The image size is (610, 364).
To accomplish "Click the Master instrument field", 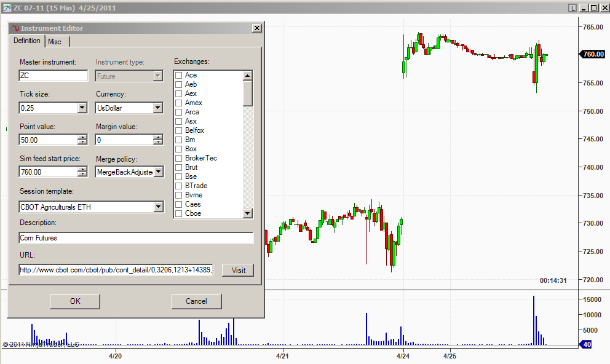I will [53, 76].
